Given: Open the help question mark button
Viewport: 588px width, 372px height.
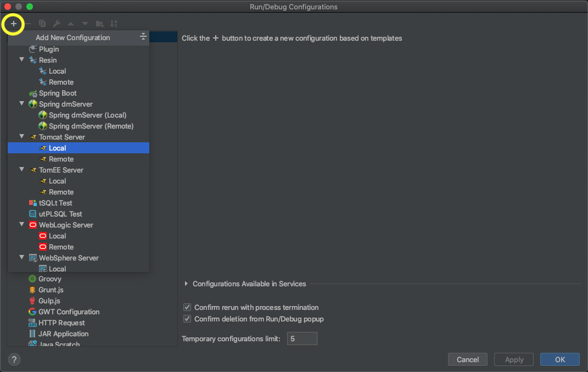Looking at the screenshot, I should tap(14, 359).
